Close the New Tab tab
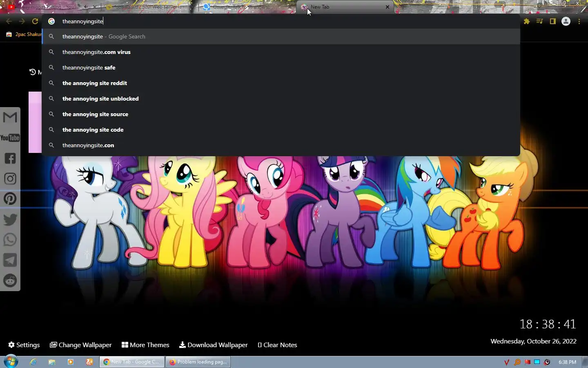The height and width of the screenshot is (368, 588). (x=388, y=7)
